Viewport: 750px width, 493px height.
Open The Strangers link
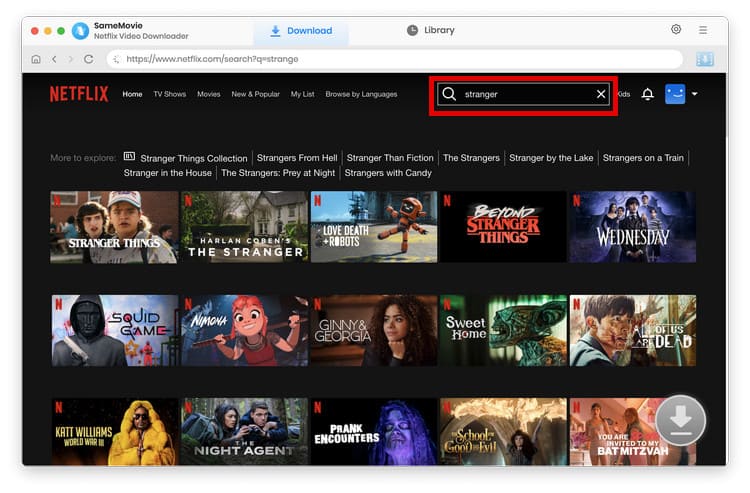[x=471, y=158]
